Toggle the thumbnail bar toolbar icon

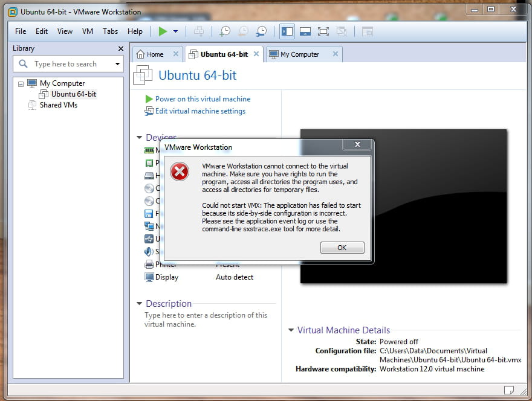click(x=305, y=31)
